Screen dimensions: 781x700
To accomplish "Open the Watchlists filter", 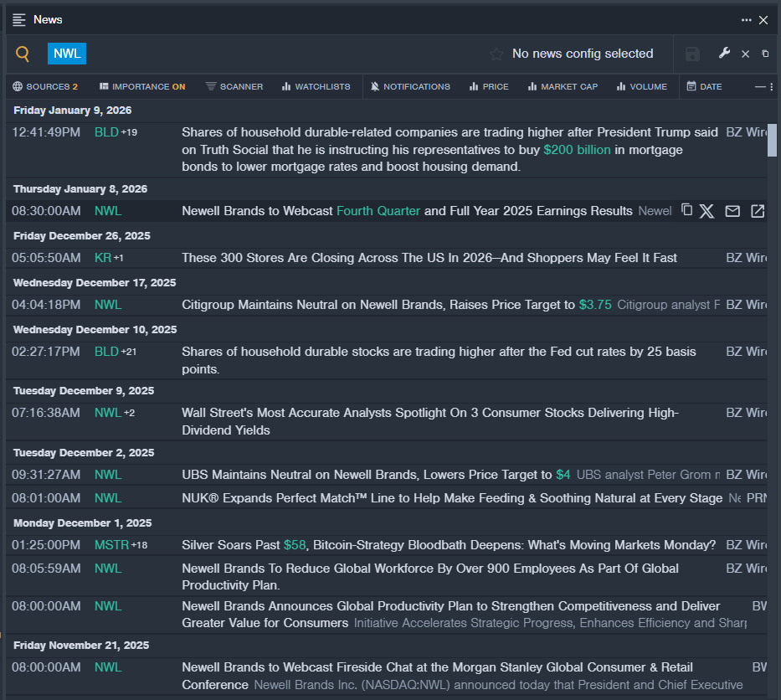I will [x=316, y=86].
